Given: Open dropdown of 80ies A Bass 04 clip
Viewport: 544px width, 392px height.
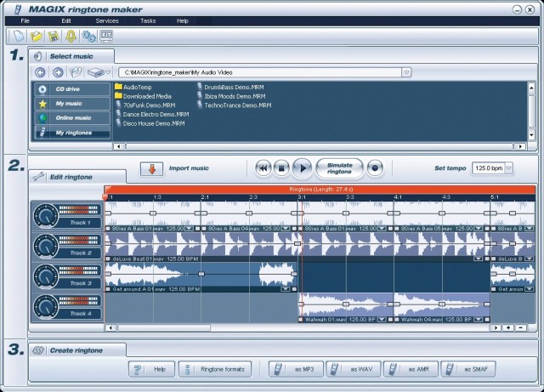Looking at the screenshot, I should tap(286, 229).
